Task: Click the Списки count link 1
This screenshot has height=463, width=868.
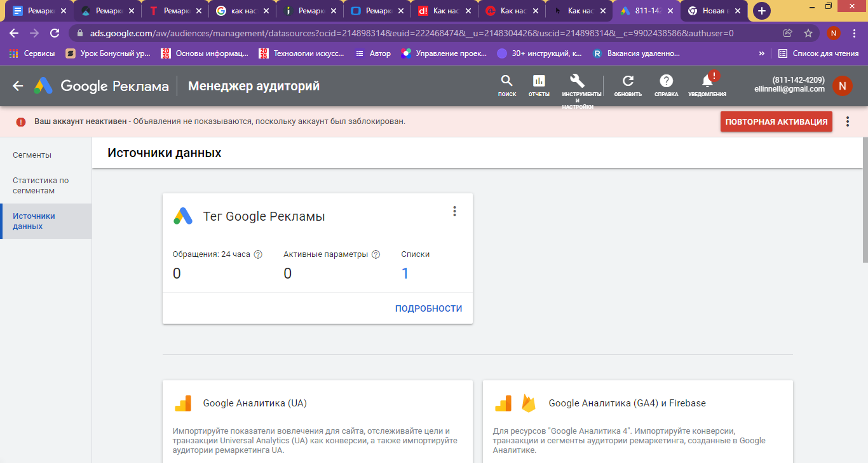Action: coord(405,273)
